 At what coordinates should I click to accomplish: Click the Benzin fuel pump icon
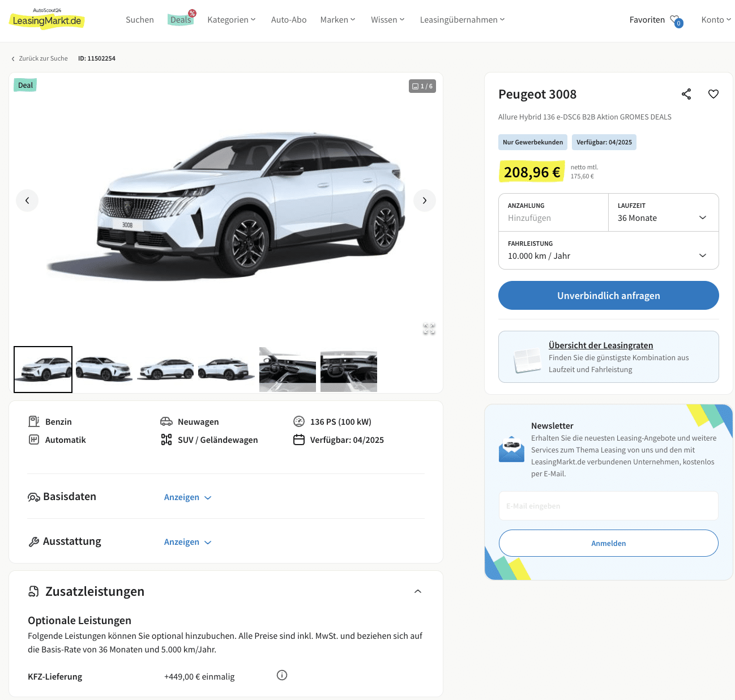tap(34, 421)
